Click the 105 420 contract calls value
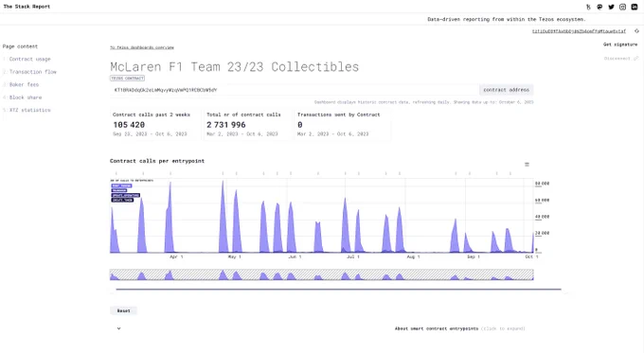Screen dimensions: 644x353 tap(129, 125)
